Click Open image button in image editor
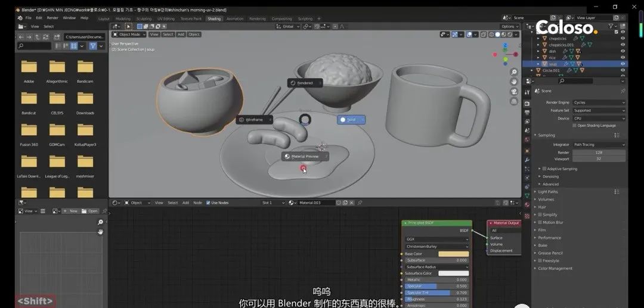Image resolution: width=644 pixels, height=308 pixels. click(x=89, y=211)
